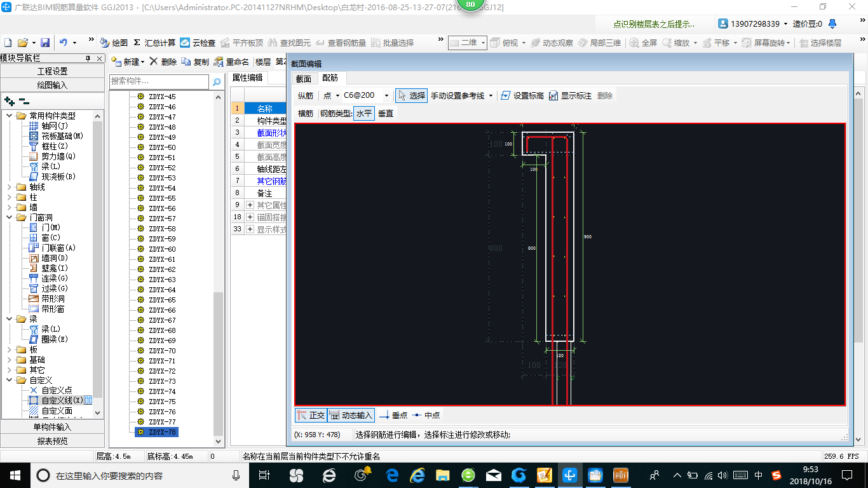The image size is (868, 488).
Task: Click the Undo arrow icon
Action: point(64,43)
